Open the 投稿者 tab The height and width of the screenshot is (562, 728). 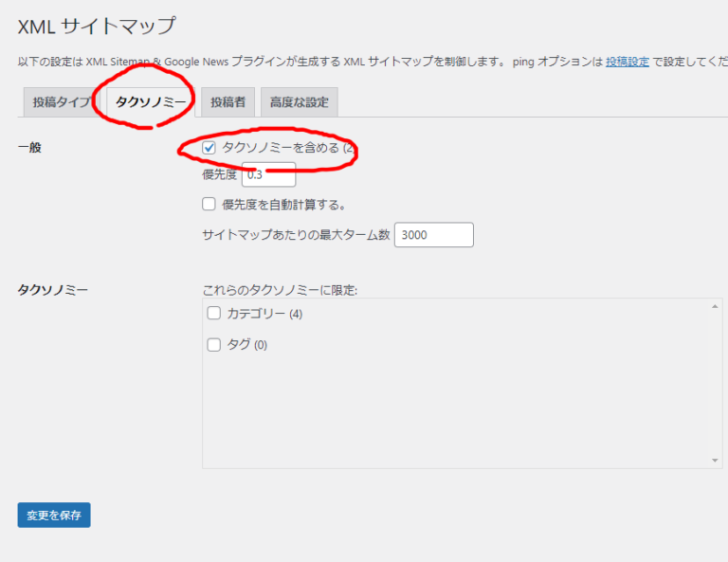tap(227, 102)
